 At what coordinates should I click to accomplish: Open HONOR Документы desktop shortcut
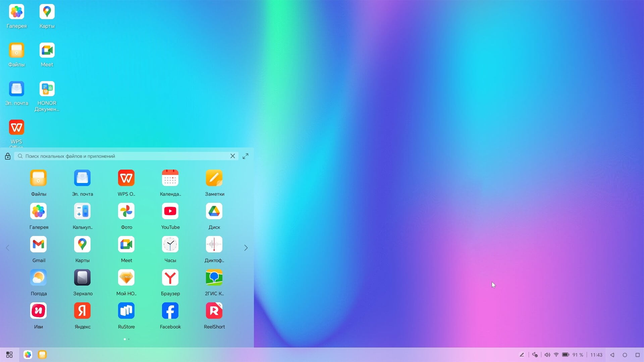point(47,96)
